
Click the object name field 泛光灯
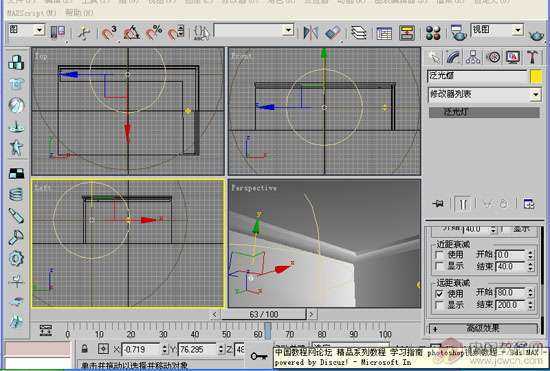pos(477,76)
